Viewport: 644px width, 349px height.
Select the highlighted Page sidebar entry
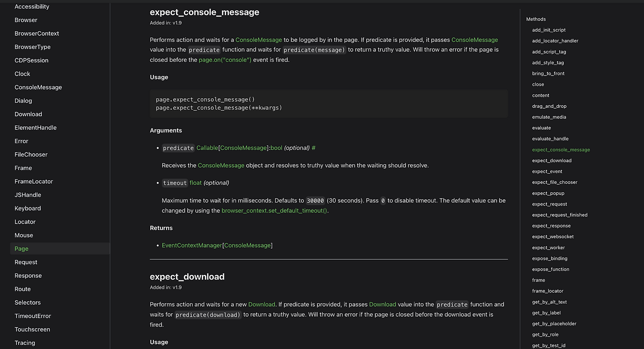click(x=21, y=248)
